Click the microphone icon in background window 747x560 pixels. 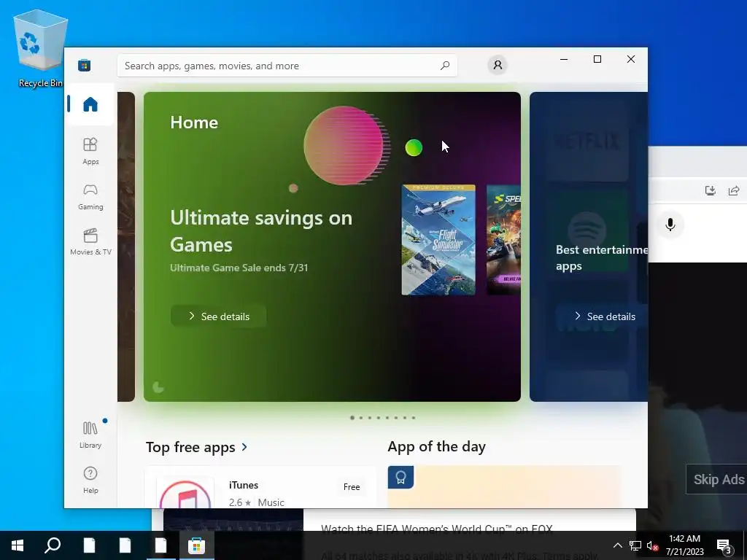click(x=670, y=225)
